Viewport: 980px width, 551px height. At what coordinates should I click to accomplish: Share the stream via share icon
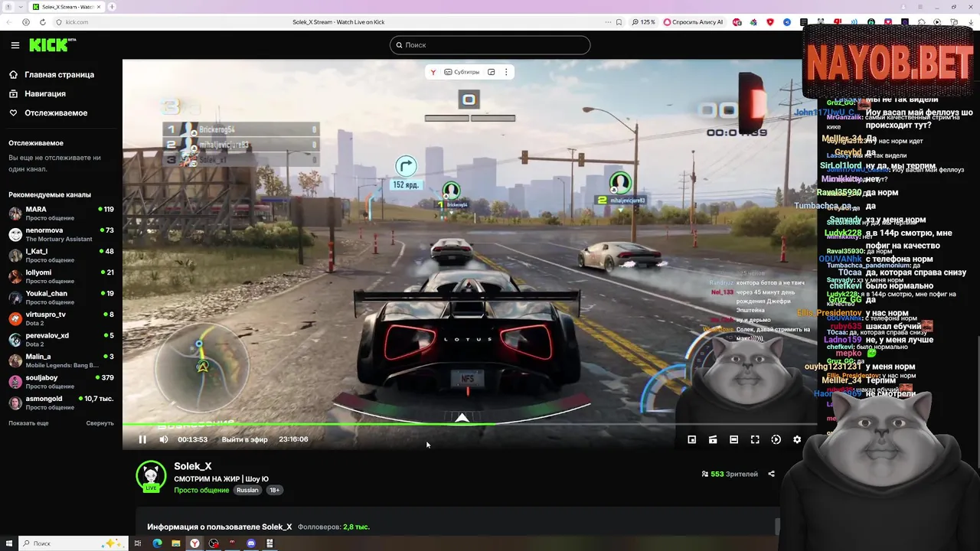(771, 474)
